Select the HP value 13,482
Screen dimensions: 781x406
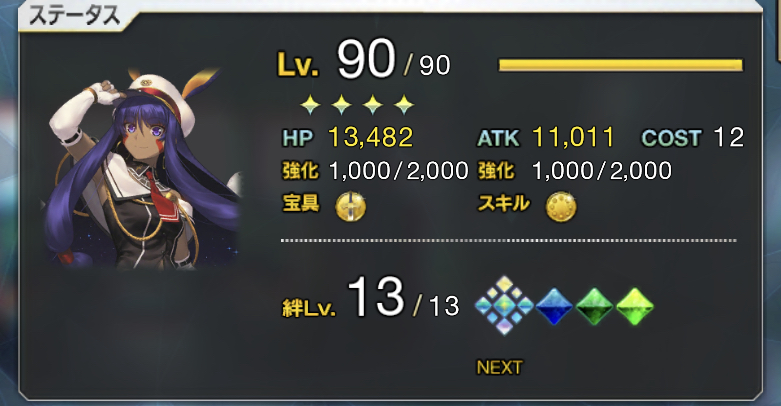pyautogui.click(x=371, y=137)
